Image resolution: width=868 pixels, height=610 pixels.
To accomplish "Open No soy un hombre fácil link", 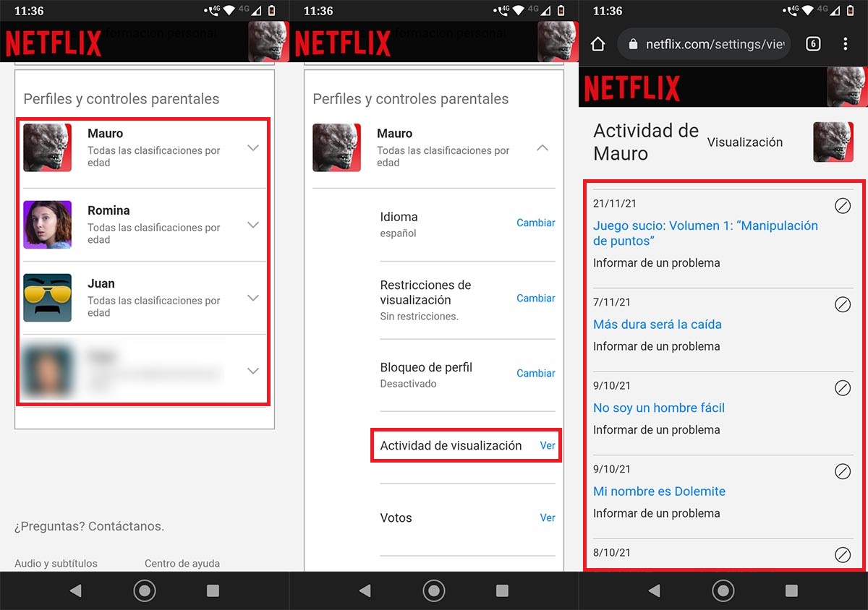I will 659,408.
